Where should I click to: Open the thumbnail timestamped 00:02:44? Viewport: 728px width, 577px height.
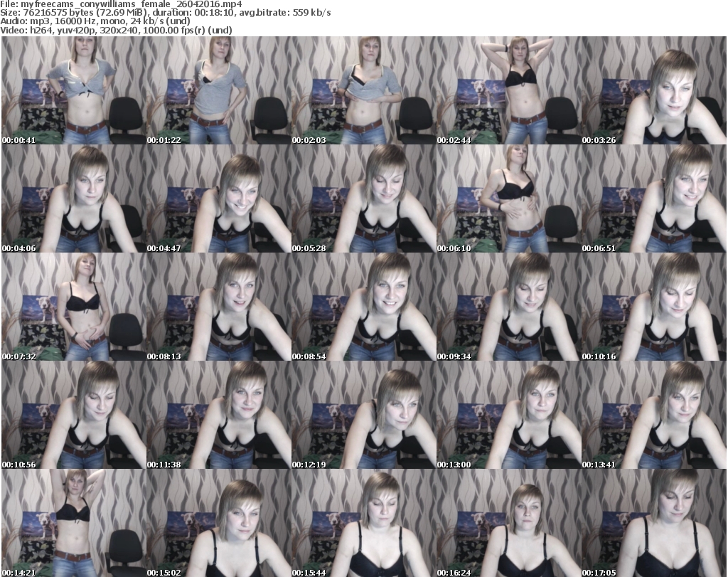pyautogui.click(x=508, y=90)
